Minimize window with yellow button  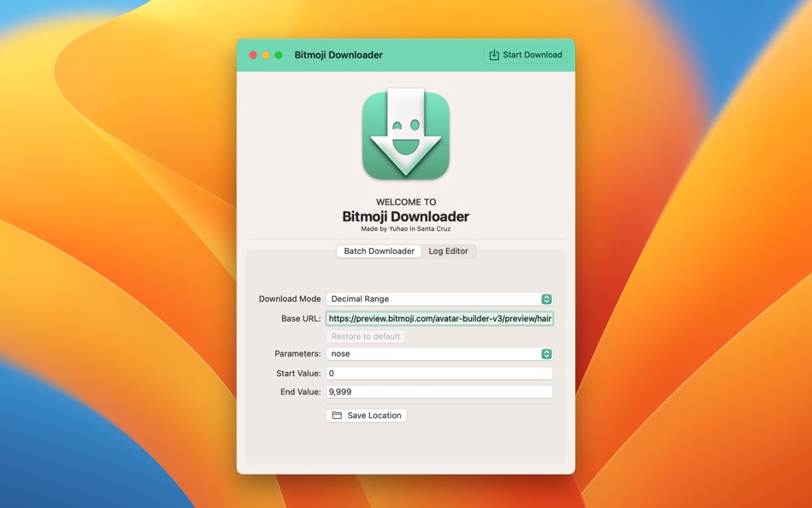coord(266,55)
